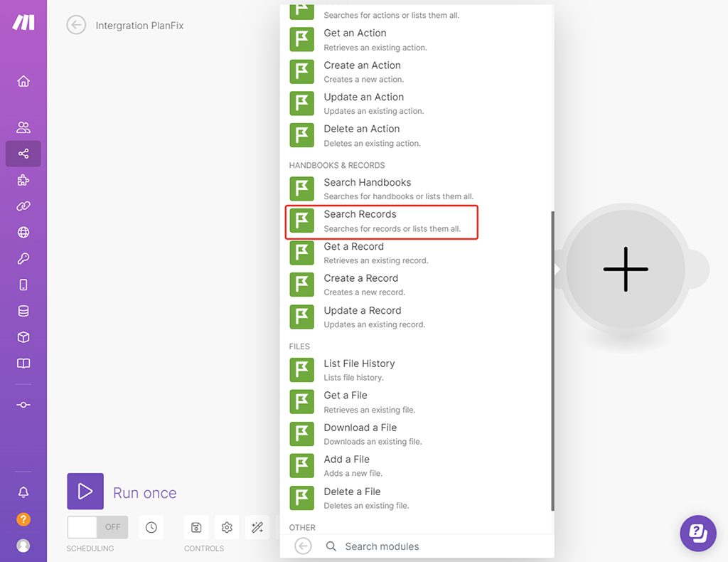Open Keys icon in the sidebar

(23, 259)
